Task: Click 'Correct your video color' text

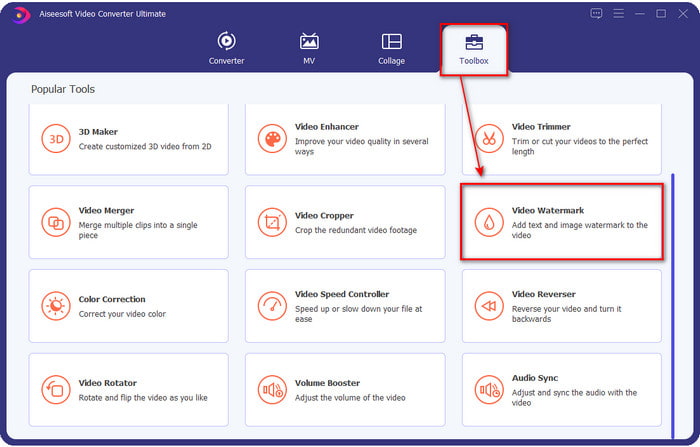Action: coord(122,314)
